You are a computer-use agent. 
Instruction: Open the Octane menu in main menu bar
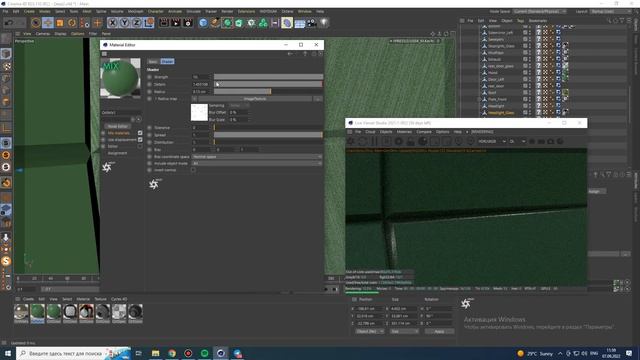[x=287, y=11]
